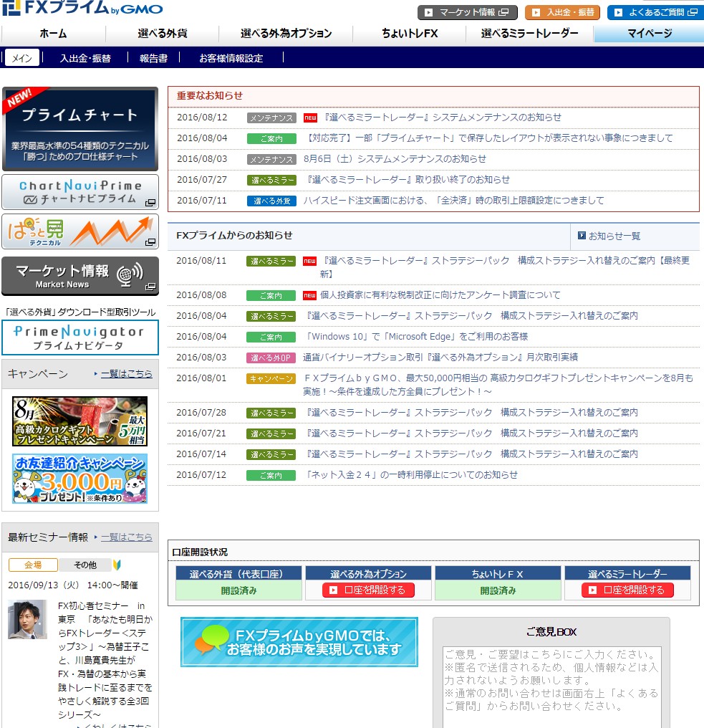
Task: Click the seminar presenter photo
Action: [x=27, y=619]
